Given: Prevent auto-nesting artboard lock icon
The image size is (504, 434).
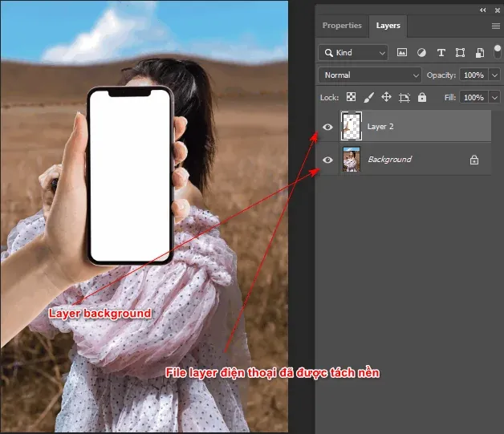Looking at the screenshot, I should pos(404,97).
